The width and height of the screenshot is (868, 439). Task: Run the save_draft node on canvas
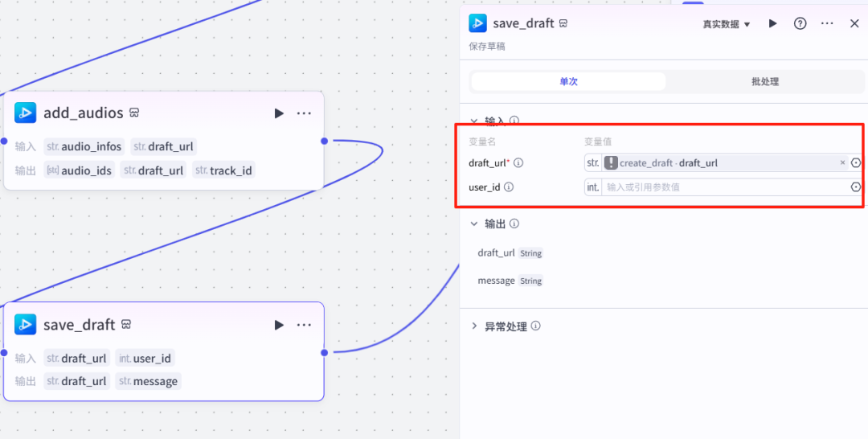coord(279,325)
